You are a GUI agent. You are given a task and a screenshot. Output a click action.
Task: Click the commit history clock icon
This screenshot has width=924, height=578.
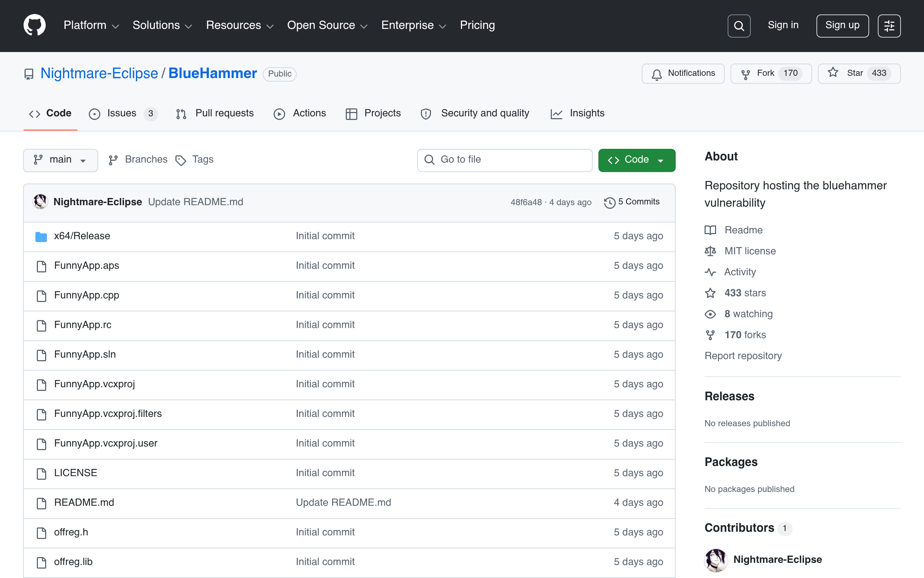[610, 203]
